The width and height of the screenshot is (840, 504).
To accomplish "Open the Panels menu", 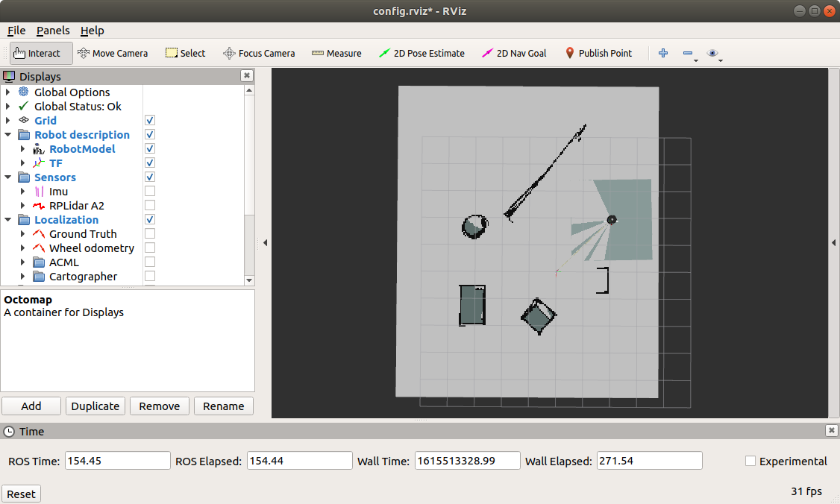I will [x=53, y=31].
